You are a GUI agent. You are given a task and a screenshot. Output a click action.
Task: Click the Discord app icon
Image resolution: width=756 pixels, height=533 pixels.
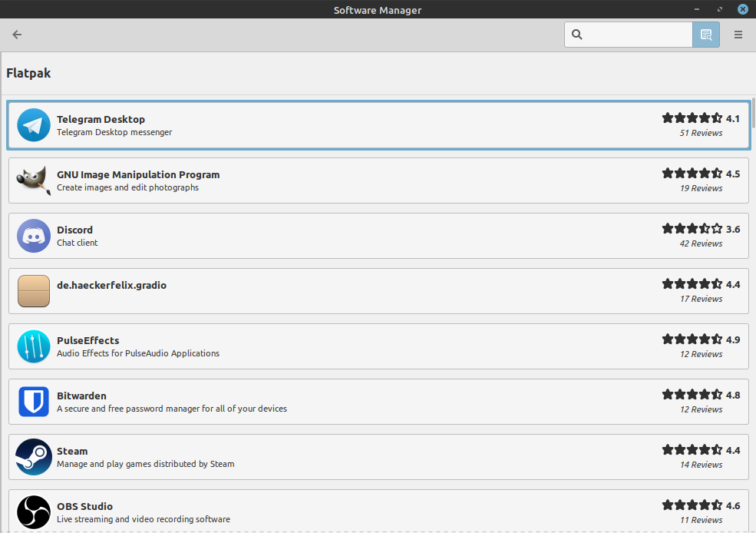click(33, 236)
